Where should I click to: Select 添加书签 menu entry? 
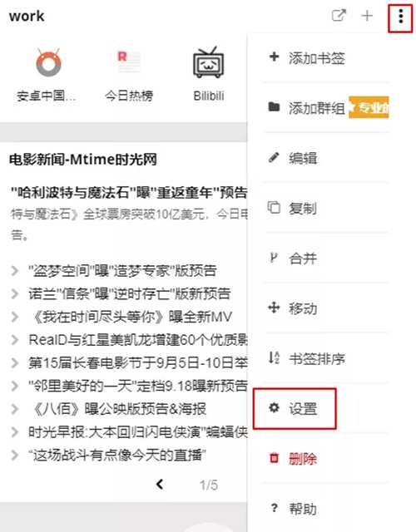[326, 58]
